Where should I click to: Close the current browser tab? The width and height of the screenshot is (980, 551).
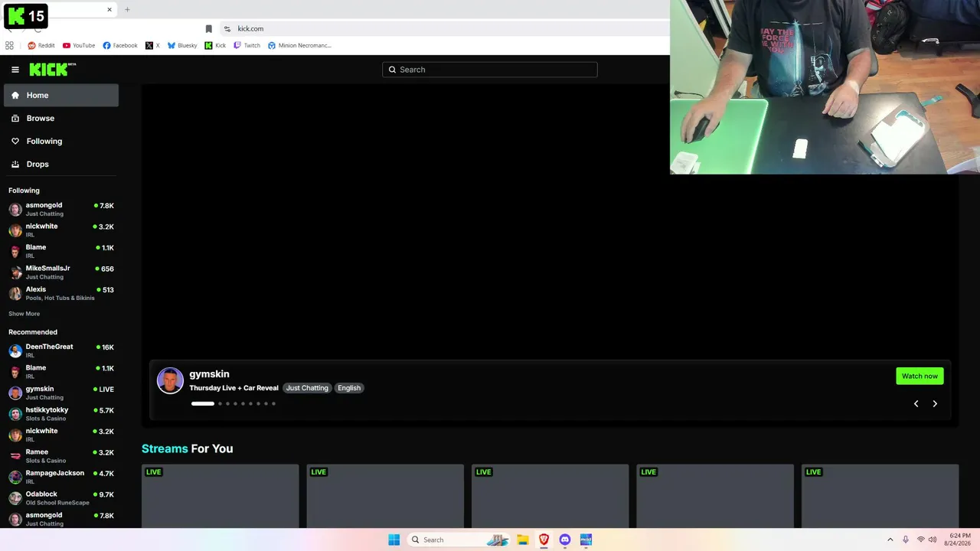point(109,10)
